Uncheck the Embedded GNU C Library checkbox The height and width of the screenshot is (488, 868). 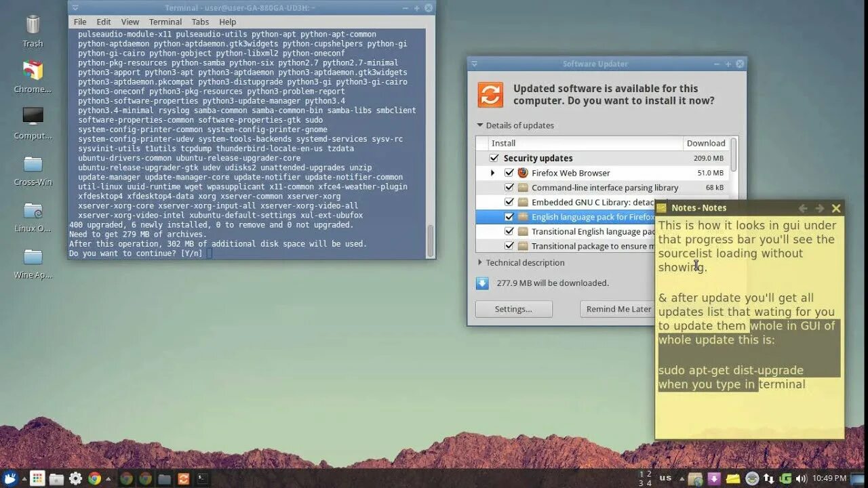tap(509, 202)
